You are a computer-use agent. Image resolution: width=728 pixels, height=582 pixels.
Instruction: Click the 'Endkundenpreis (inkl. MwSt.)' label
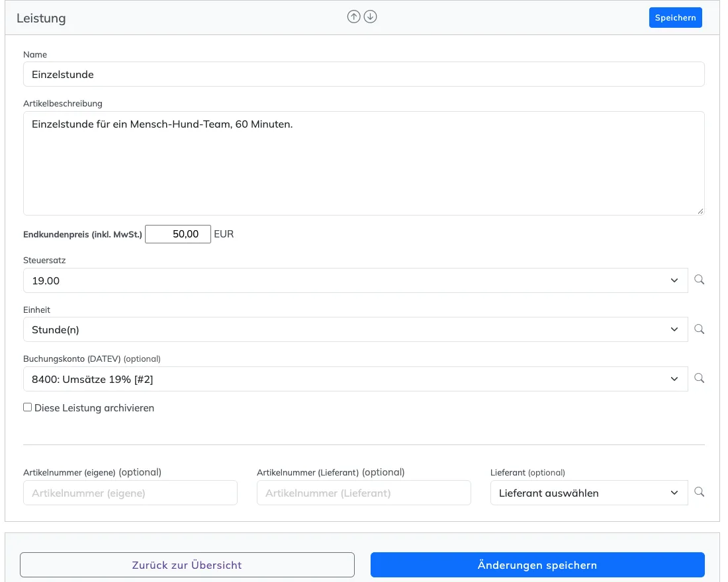(83, 234)
